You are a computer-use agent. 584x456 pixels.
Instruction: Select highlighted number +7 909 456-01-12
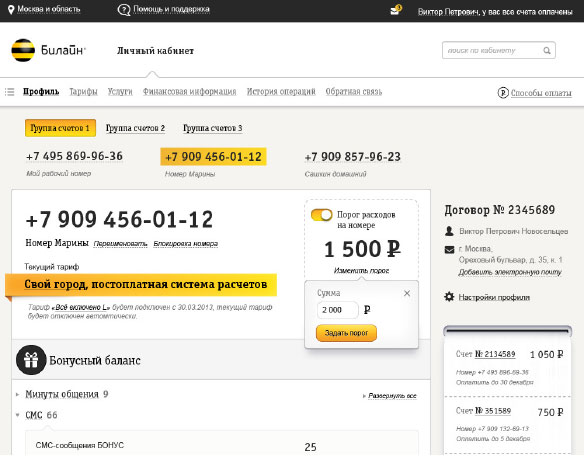pyautogui.click(x=213, y=156)
